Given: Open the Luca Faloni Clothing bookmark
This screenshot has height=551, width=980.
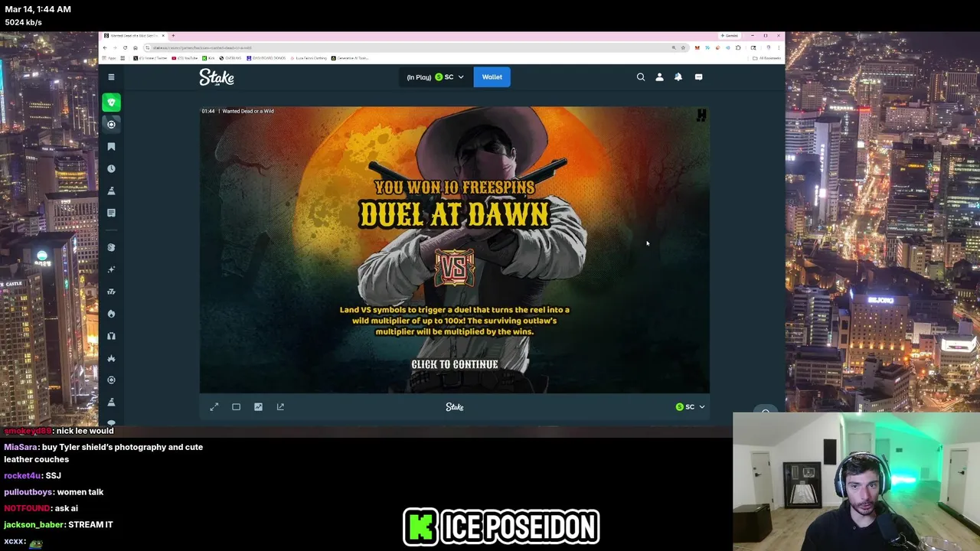Looking at the screenshot, I should click(309, 58).
